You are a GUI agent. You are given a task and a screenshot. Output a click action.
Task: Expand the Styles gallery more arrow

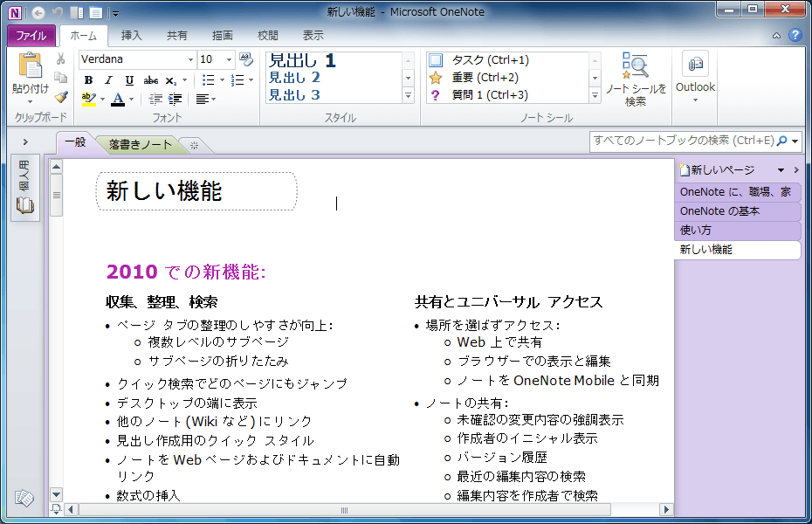click(408, 95)
